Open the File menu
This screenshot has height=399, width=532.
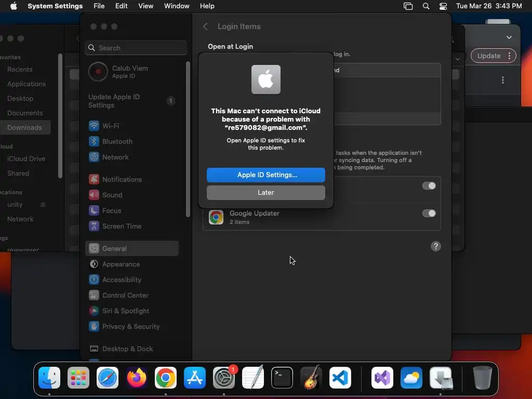[99, 6]
